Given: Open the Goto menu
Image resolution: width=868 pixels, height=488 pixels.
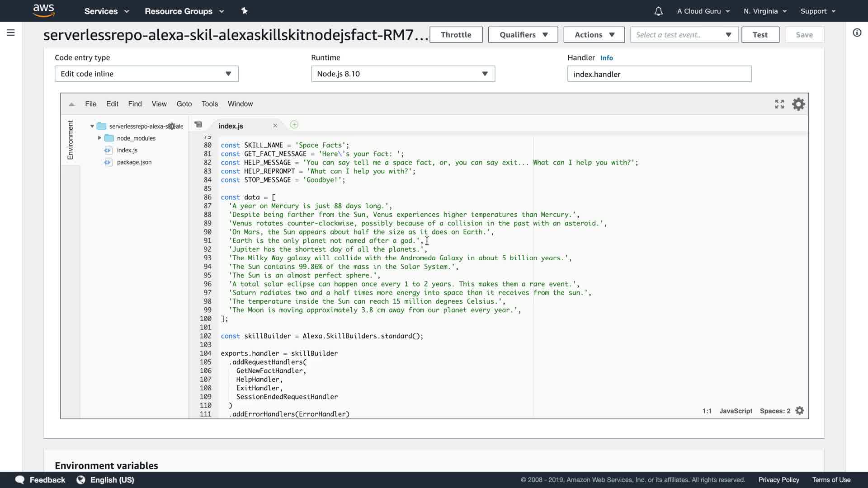Looking at the screenshot, I should [x=184, y=104].
